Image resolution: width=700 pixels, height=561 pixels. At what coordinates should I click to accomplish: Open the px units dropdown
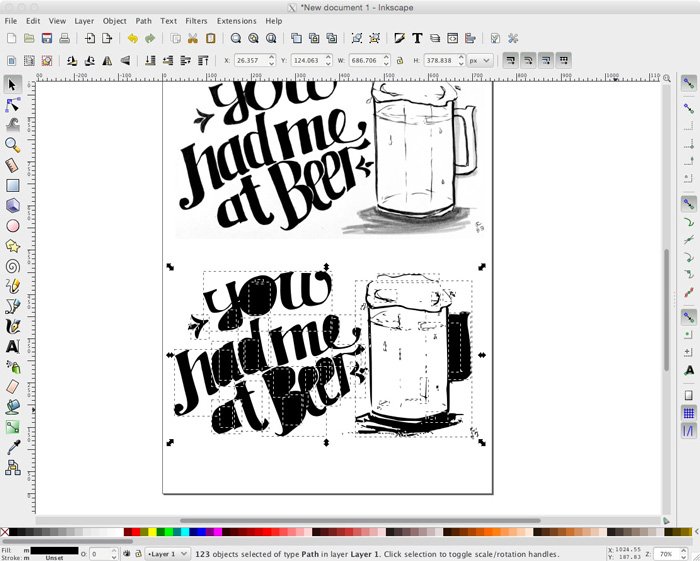click(480, 60)
